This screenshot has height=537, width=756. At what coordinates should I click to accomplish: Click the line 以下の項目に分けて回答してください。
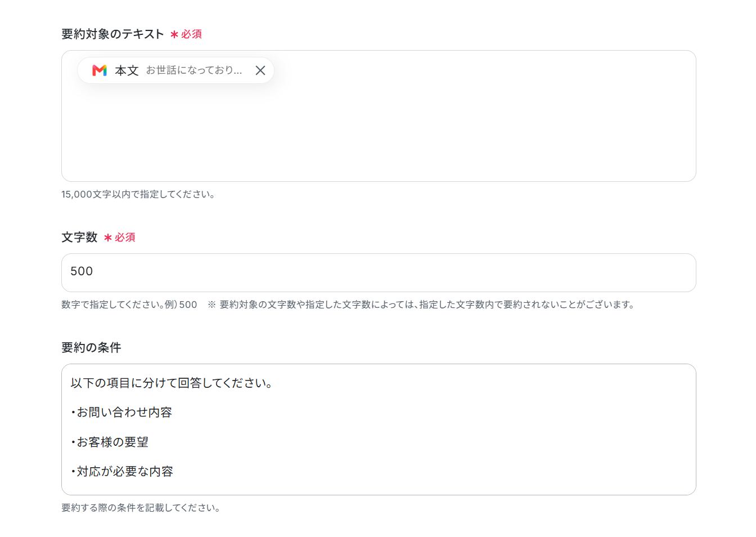click(x=172, y=383)
